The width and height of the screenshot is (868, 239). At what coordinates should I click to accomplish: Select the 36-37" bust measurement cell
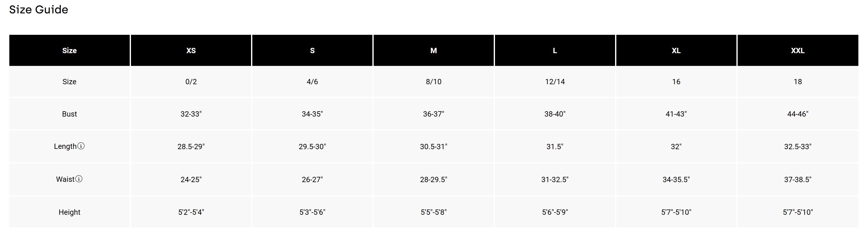434,114
